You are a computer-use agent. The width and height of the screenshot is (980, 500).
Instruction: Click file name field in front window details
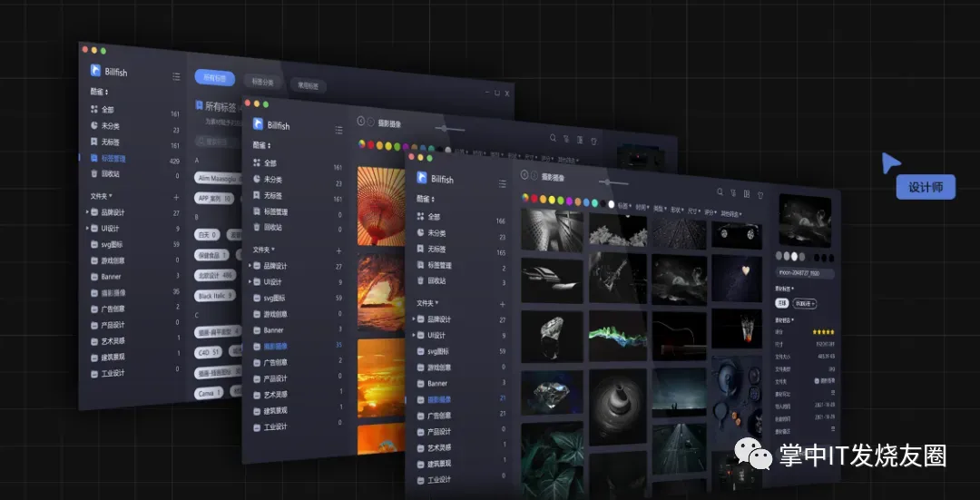pyautogui.click(x=805, y=273)
